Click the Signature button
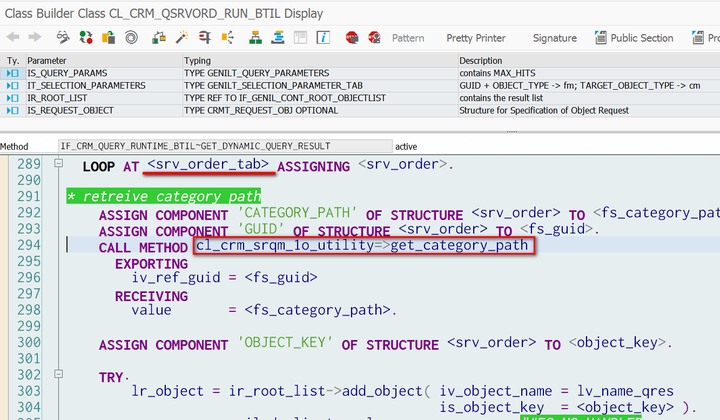Viewport: 720px width, 420px height. point(555,38)
